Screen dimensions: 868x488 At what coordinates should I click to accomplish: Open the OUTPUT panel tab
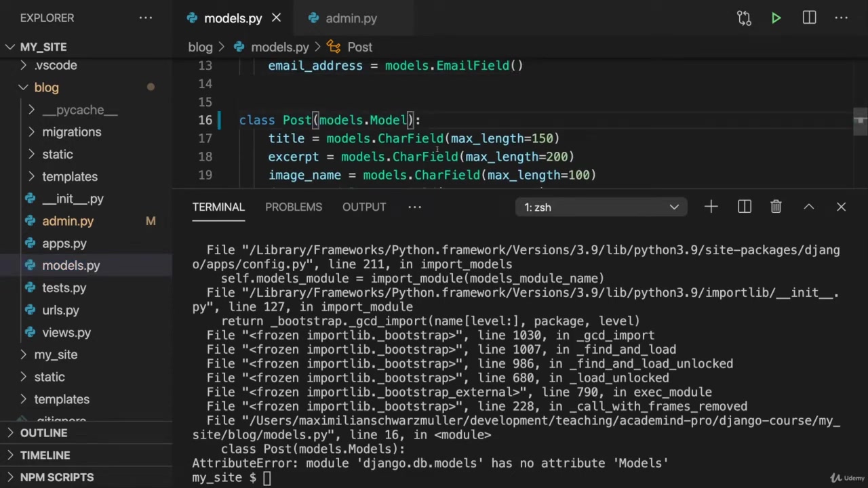tap(363, 207)
